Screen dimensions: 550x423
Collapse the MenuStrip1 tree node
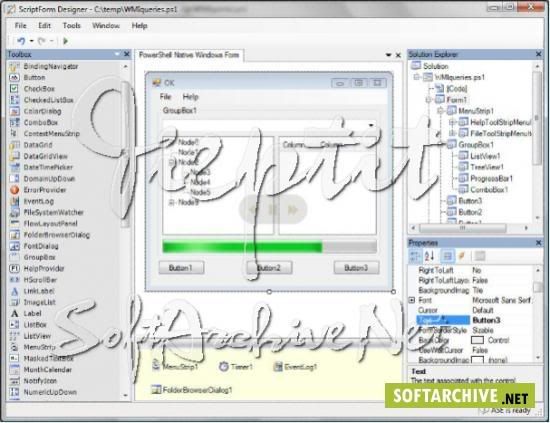(440, 111)
